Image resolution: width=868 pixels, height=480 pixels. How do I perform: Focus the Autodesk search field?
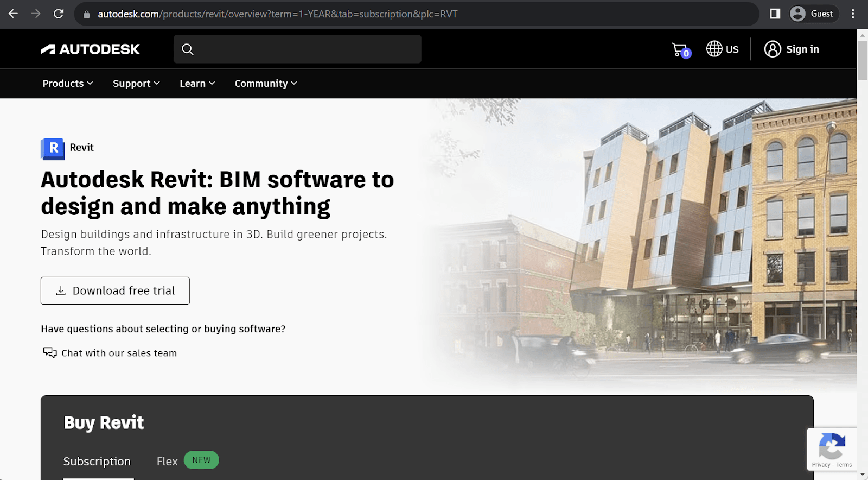tap(297, 49)
